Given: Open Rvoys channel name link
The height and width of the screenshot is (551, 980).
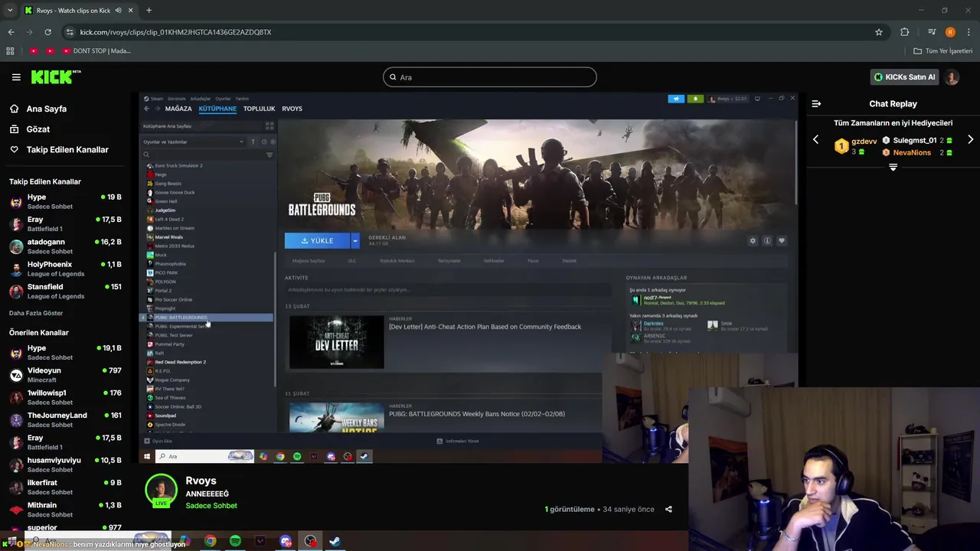Looking at the screenshot, I should coord(201,481).
